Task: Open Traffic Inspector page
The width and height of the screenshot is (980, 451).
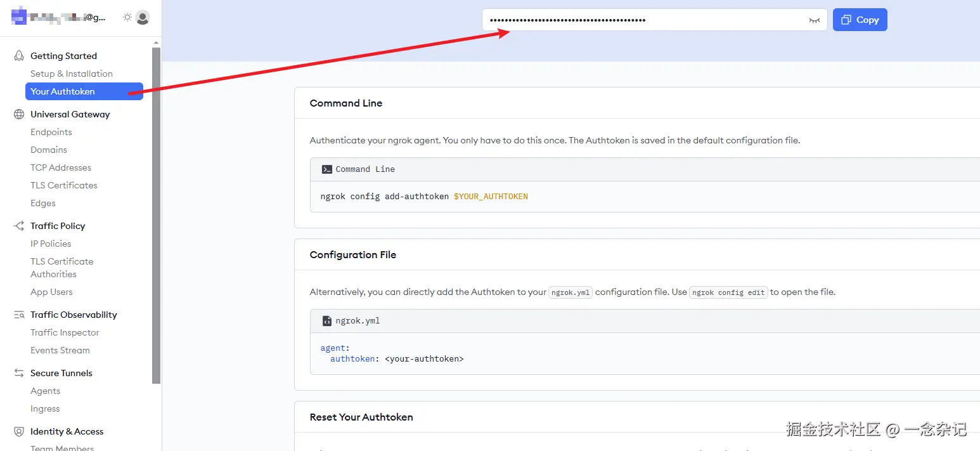Action: pos(65,332)
